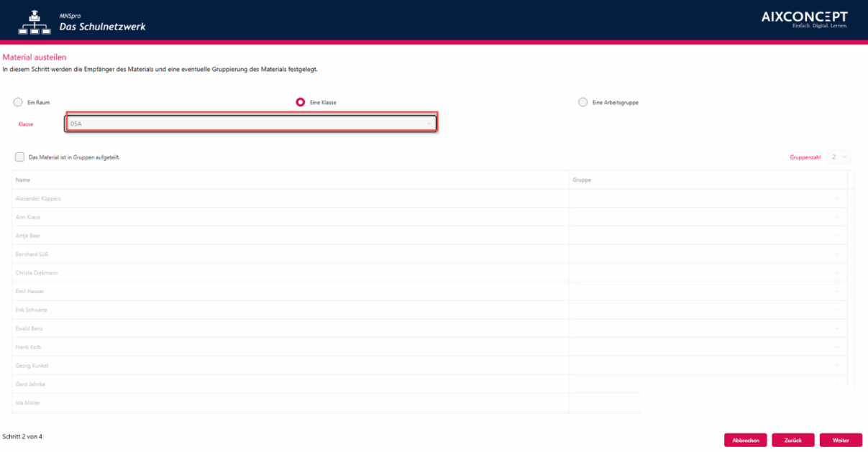
Task: Enable 'Das Material ist in Gruppen aufgeteilt' checkbox
Action: tap(20, 157)
